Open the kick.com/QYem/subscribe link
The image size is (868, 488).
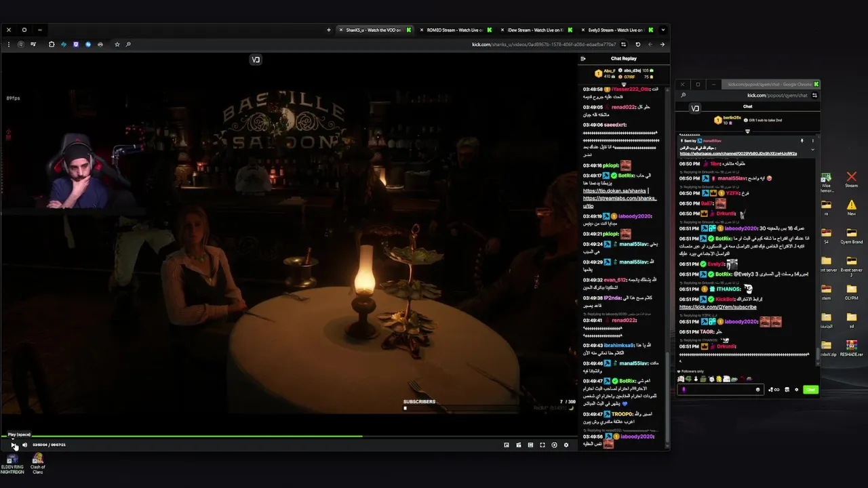click(x=717, y=307)
